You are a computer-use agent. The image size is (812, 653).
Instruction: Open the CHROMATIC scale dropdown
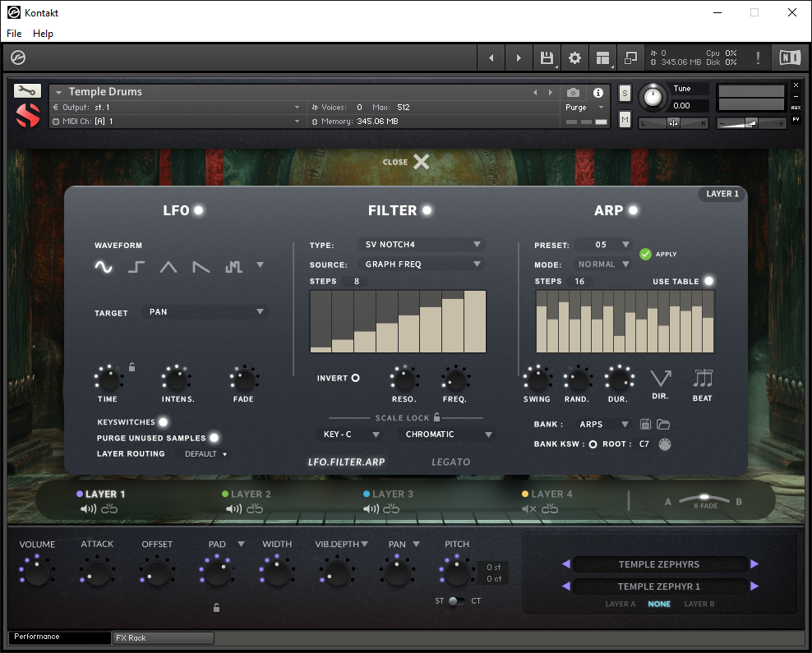tap(447, 435)
